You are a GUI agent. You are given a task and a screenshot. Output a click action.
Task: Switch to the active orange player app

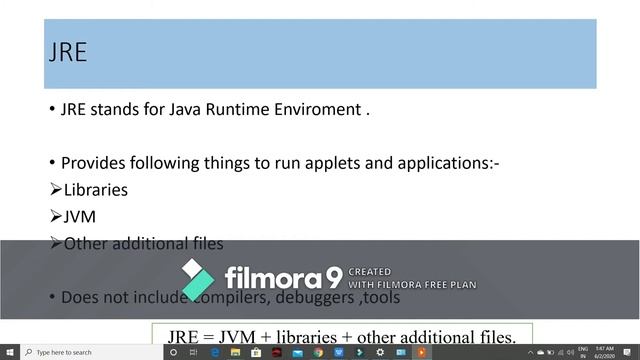point(422,352)
